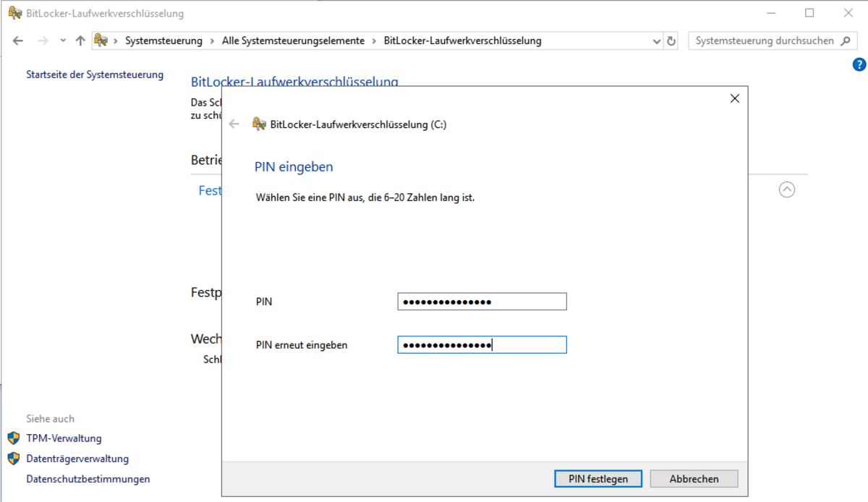The width and height of the screenshot is (868, 502).
Task: Open the blue help question mark
Action: point(859,65)
